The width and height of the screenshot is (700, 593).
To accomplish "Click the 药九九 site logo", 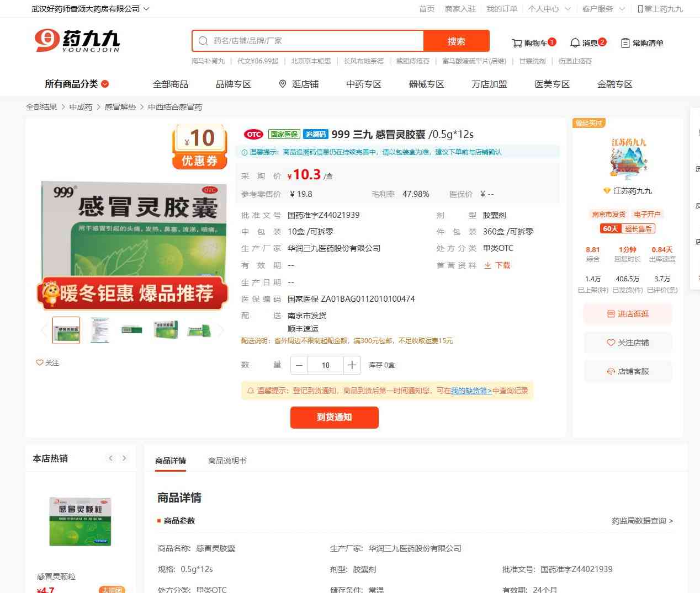I will (x=77, y=41).
